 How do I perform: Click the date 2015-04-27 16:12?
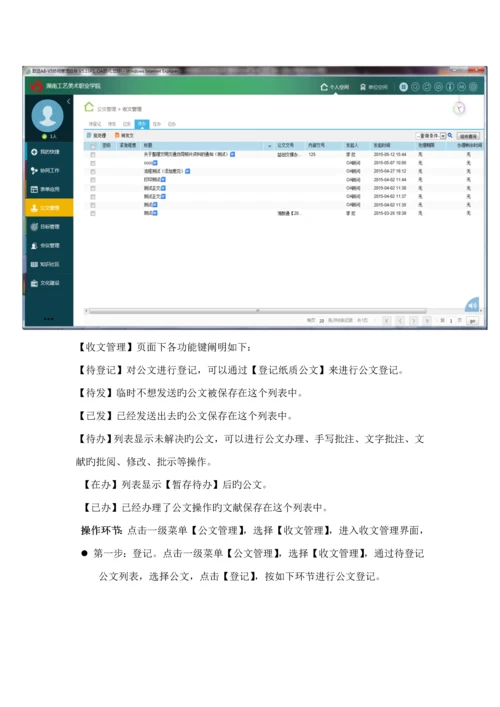click(390, 171)
